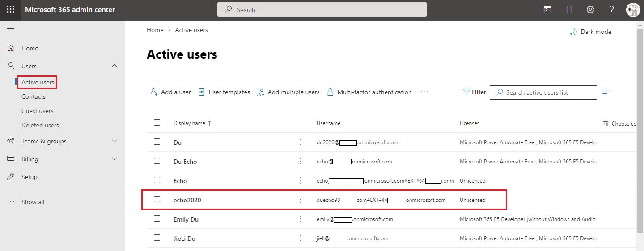Click Active users in the breadcrumb
Screen dimensions: 644x251
[x=191, y=30]
